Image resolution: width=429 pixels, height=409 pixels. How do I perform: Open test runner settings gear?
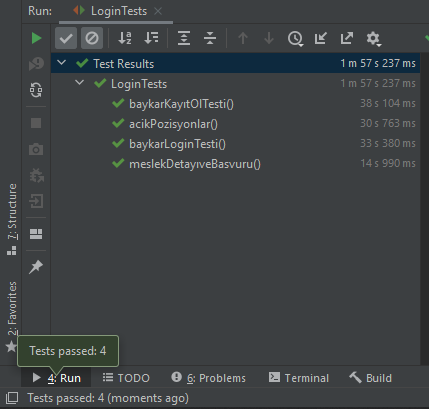point(373,39)
